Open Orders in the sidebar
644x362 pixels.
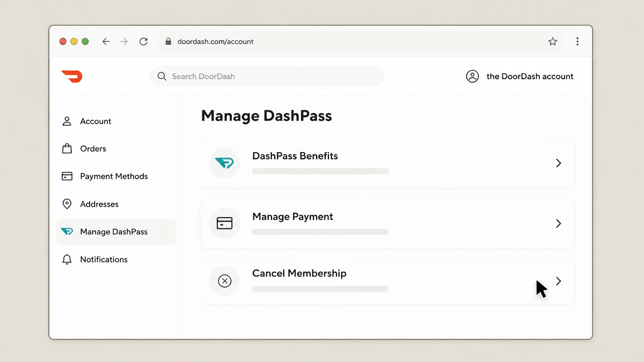pyautogui.click(x=116, y=148)
